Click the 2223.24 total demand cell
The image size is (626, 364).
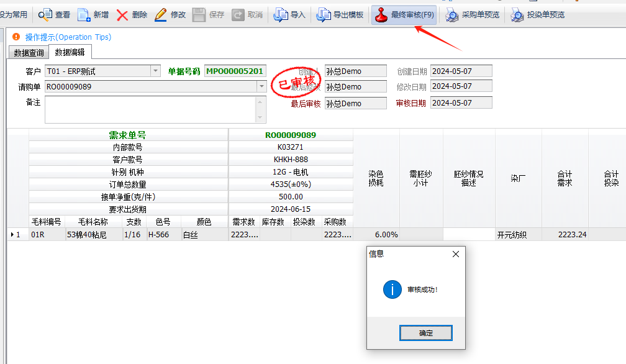(565, 235)
